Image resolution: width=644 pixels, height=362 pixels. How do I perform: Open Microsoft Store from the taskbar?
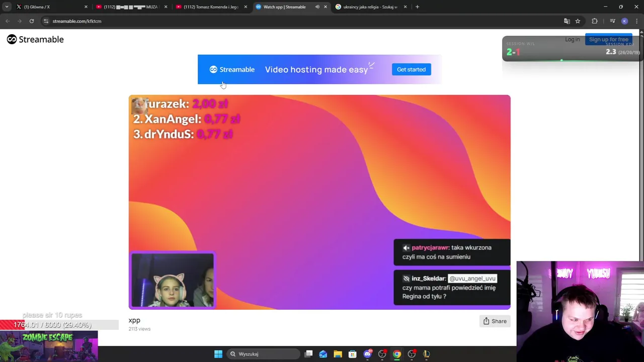pos(352,354)
